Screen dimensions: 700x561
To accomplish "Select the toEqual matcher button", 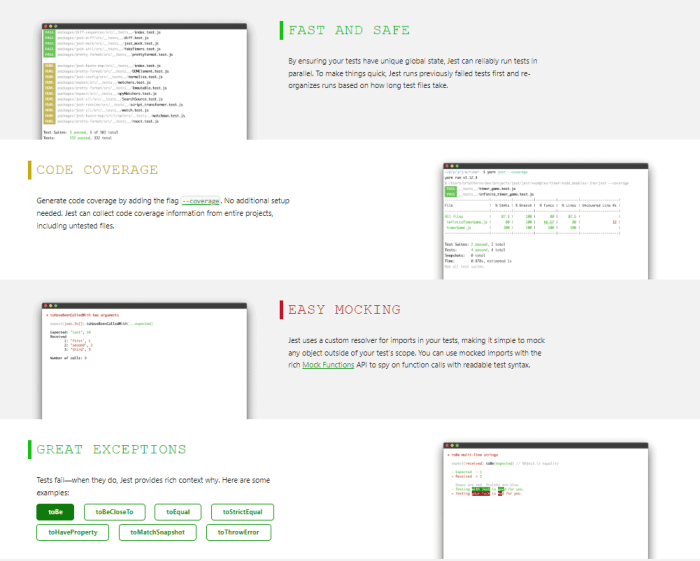I will tap(178, 512).
